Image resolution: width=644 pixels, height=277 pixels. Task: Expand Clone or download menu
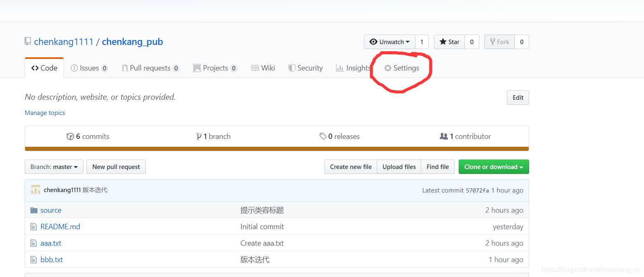pyautogui.click(x=494, y=167)
